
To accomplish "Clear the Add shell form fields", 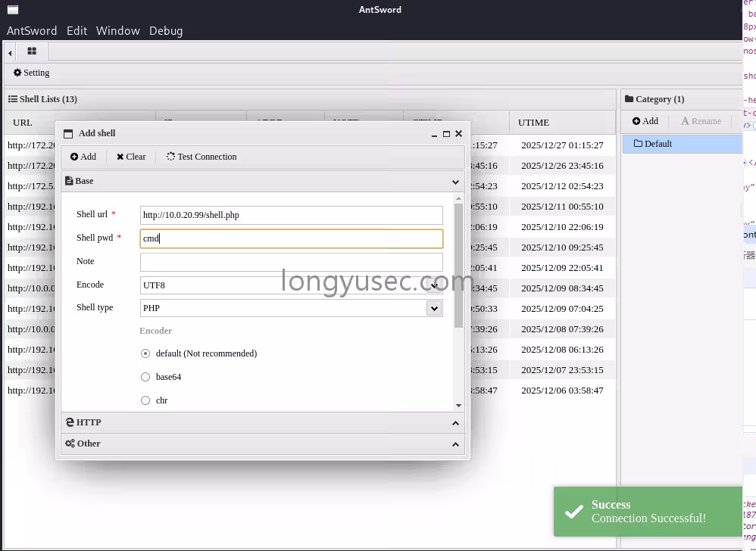I will (130, 157).
